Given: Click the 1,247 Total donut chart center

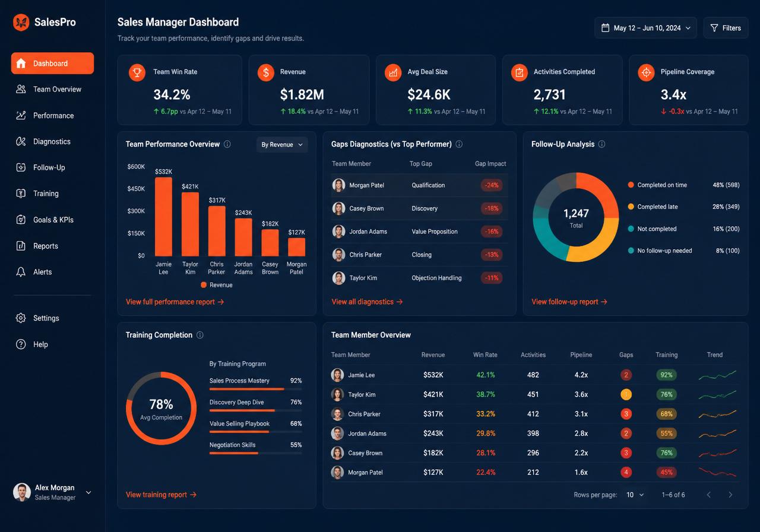Looking at the screenshot, I should point(576,217).
